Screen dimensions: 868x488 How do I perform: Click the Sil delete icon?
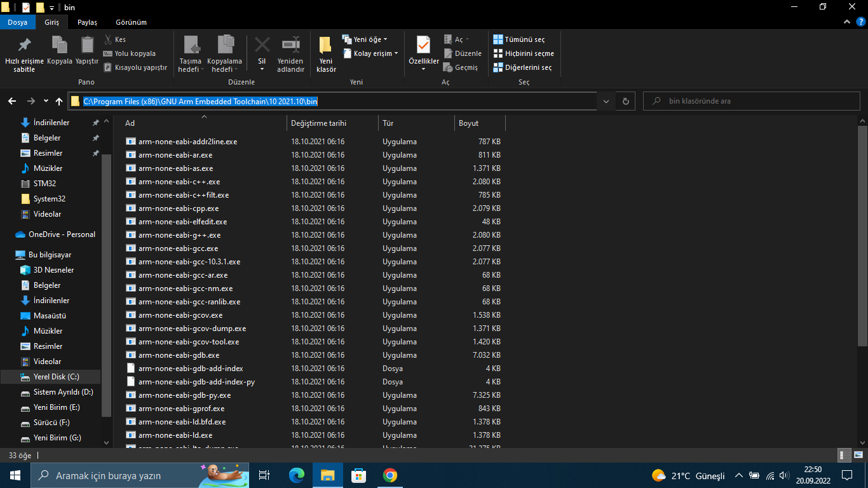(x=262, y=53)
